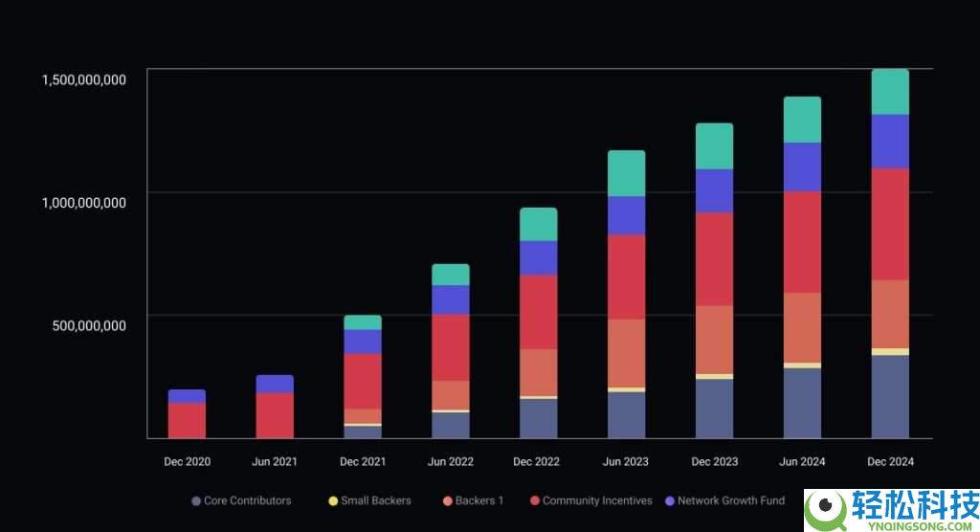Click the Jun 2022 x-axis label
980x532 pixels.
(x=450, y=462)
